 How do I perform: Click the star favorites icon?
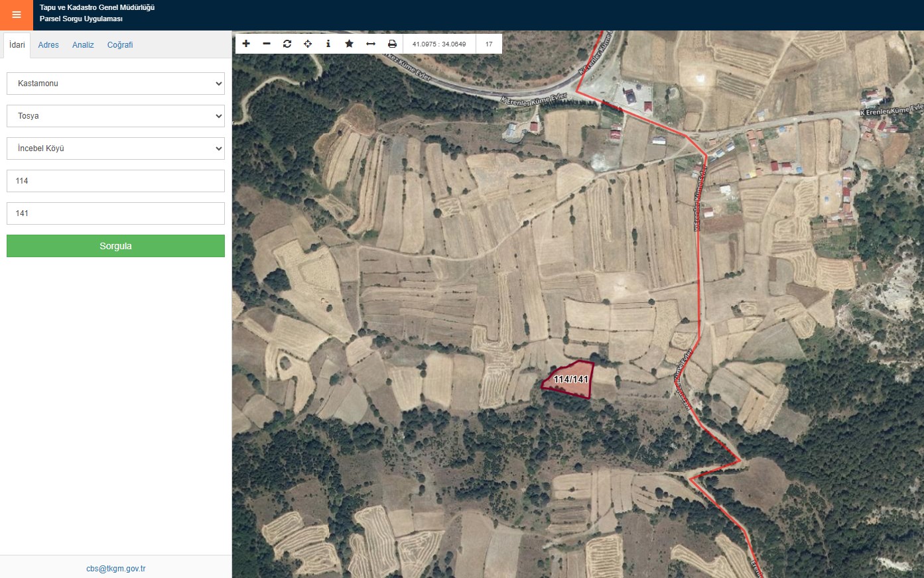point(349,44)
